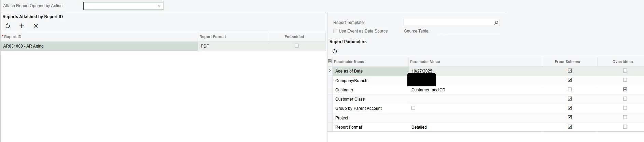Toggle Embedded checkbox for AR Aging report

297,46
